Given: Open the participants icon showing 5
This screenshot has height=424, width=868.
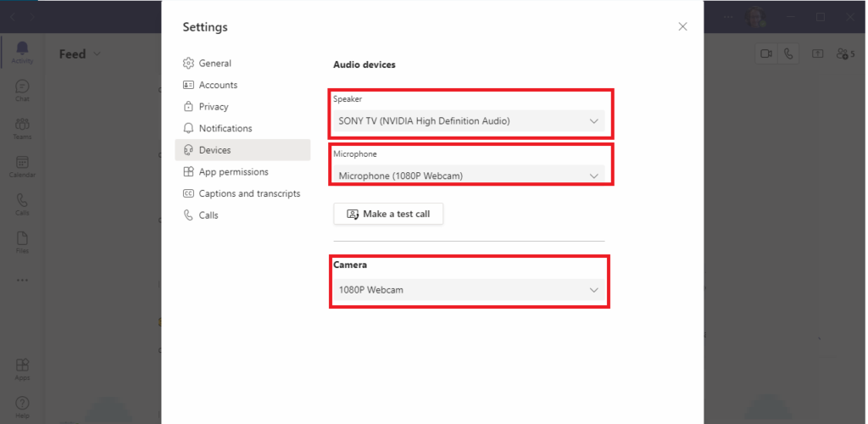Looking at the screenshot, I should [845, 53].
